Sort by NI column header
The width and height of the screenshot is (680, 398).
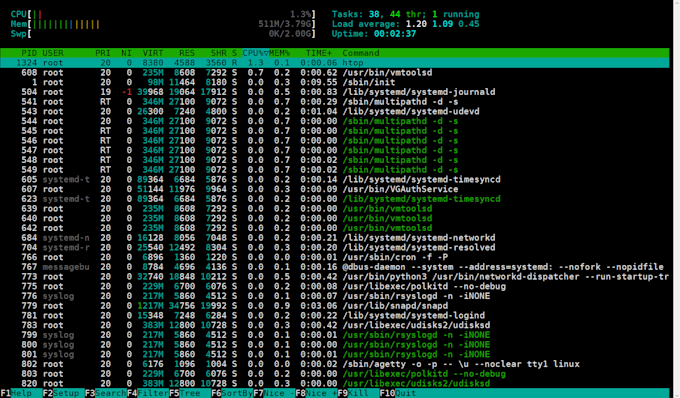[x=126, y=53]
